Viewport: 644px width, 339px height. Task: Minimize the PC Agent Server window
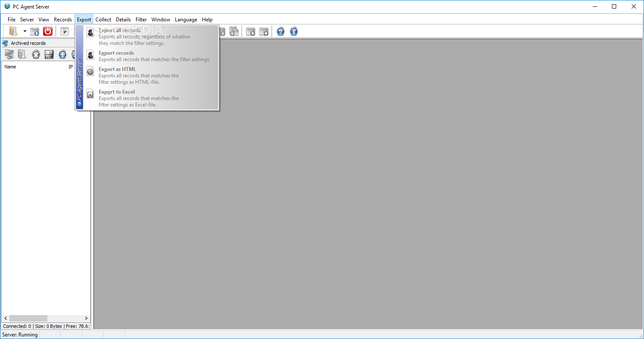point(594,6)
